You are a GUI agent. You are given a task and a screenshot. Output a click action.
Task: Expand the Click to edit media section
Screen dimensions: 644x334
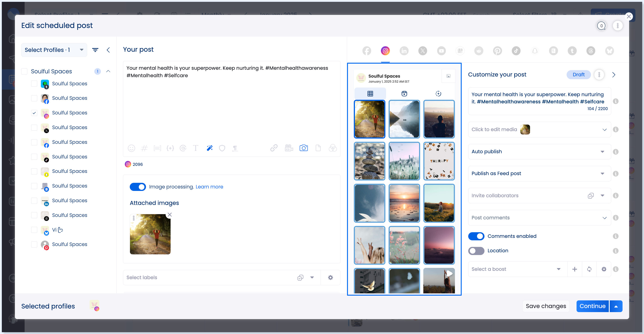pos(540,130)
